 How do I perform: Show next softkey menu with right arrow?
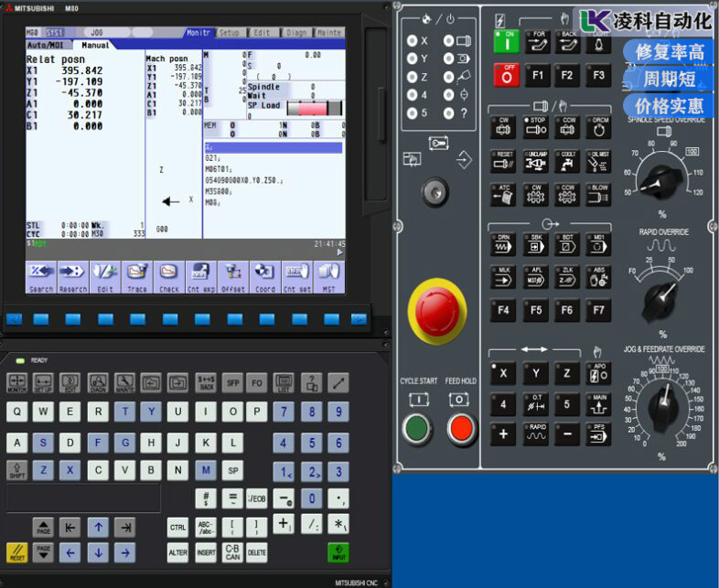339,252
